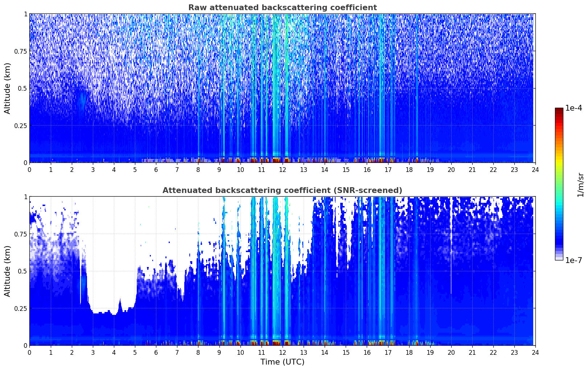Click time tick "23" under SNR-screened plot

click(514, 352)
